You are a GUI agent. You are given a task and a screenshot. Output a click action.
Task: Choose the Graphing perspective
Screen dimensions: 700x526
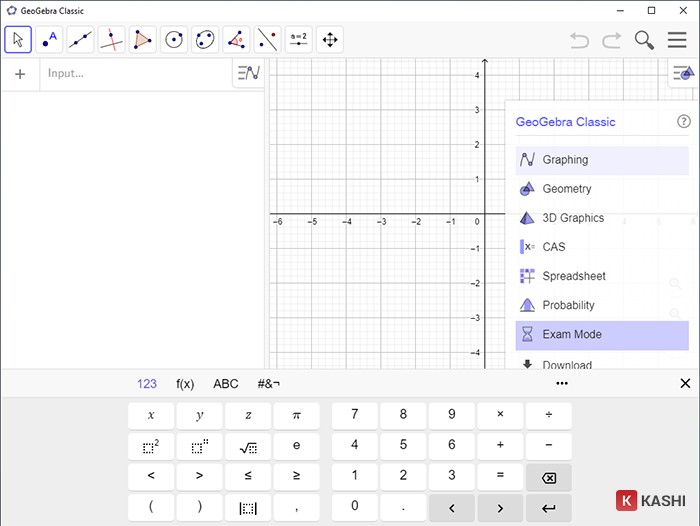(602, 160)
